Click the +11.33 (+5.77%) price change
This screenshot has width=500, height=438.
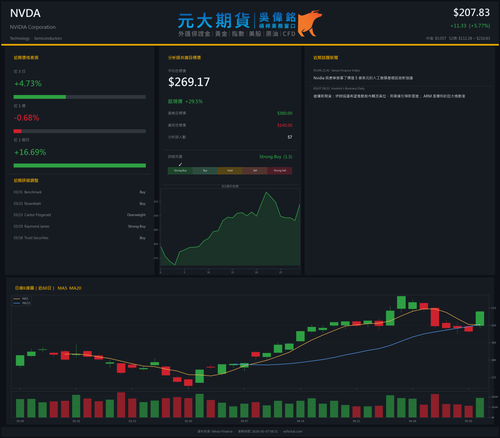pyautogui.click(x=470, y=26)
